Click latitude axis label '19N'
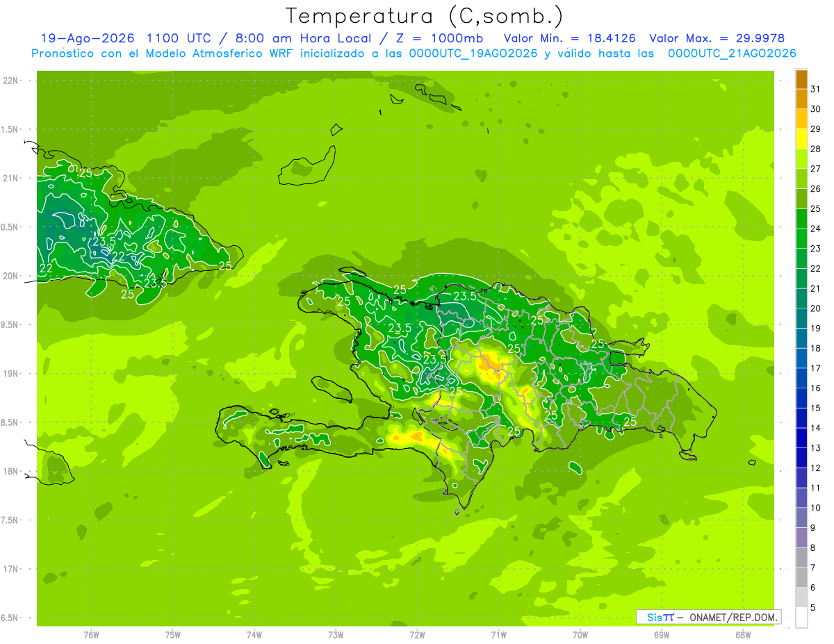 point(11,374)
